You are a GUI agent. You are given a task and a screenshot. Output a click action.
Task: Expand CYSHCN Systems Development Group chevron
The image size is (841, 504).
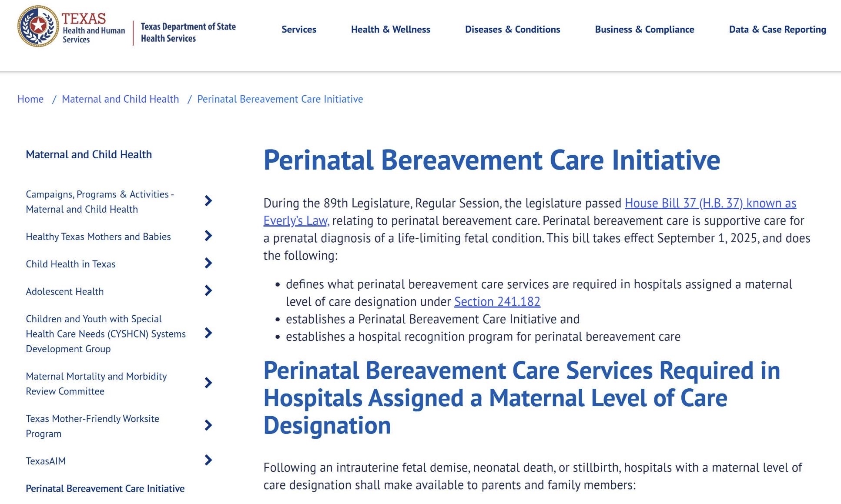click(208, 333)
